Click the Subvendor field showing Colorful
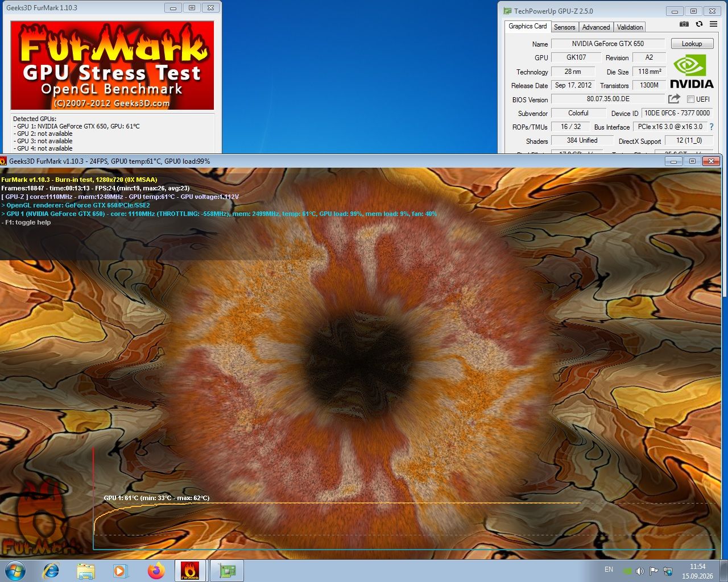The height and width of the screenshot is (582, 728). click(578, 113)
